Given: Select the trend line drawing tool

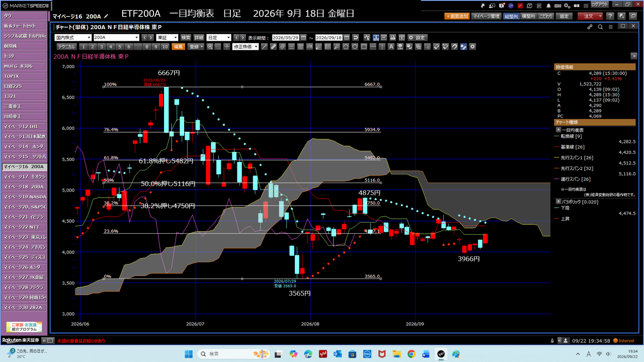Looking at the screenshot, I should (265, 46).
